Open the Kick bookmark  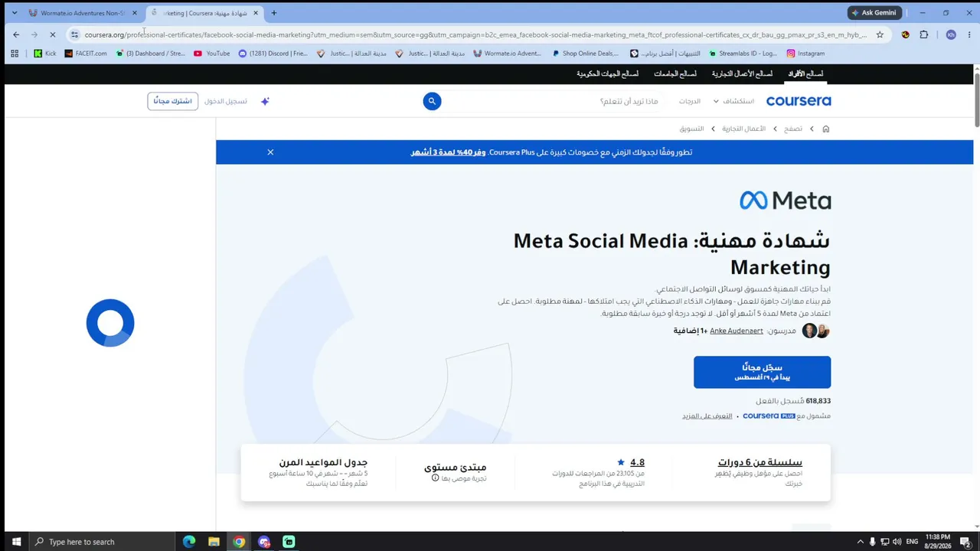point(45,54)
